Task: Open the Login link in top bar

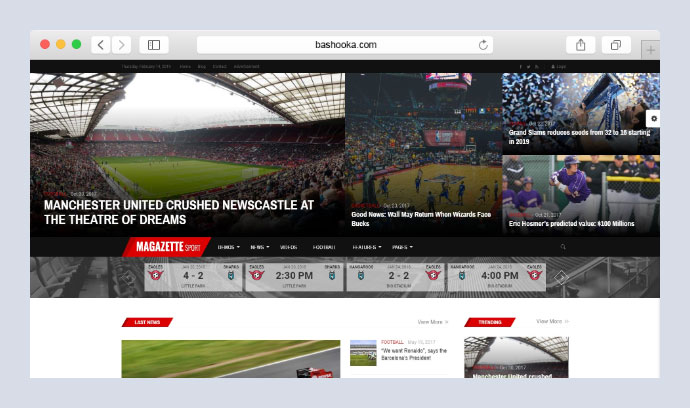Action: click(559, 66)
